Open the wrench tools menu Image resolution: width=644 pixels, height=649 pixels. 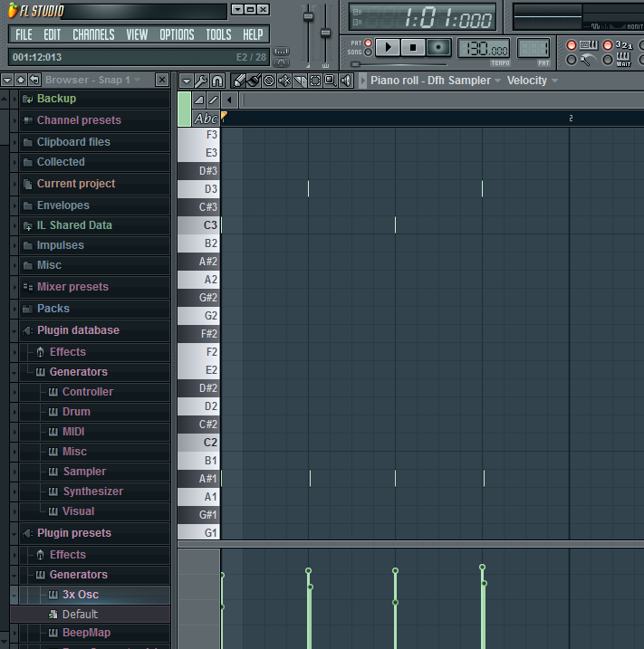point(201,81)
